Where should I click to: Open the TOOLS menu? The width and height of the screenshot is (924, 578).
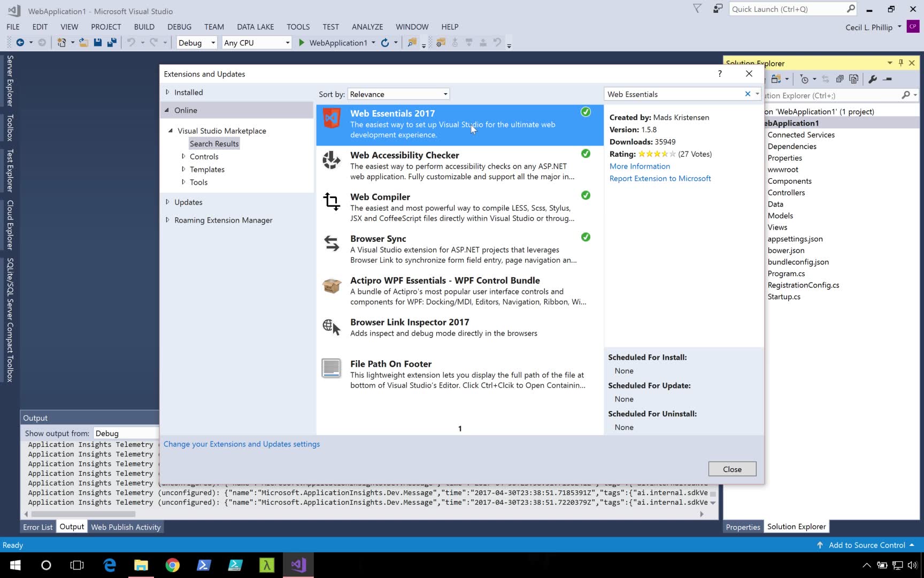point(298,27)
